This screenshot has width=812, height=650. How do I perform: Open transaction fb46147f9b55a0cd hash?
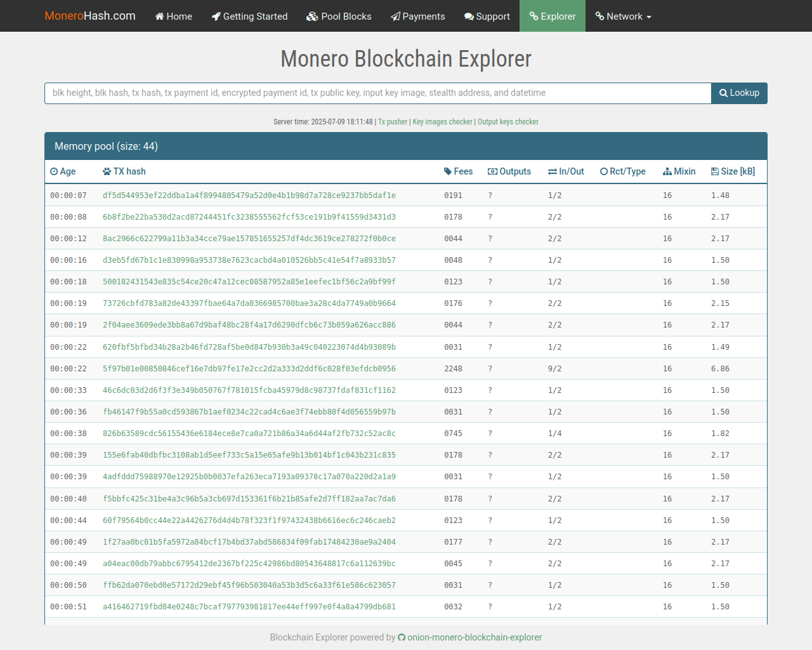(x=249, y=412)
